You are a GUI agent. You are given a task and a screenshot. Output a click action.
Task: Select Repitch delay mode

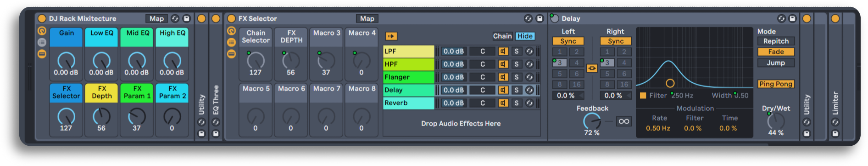776,41
